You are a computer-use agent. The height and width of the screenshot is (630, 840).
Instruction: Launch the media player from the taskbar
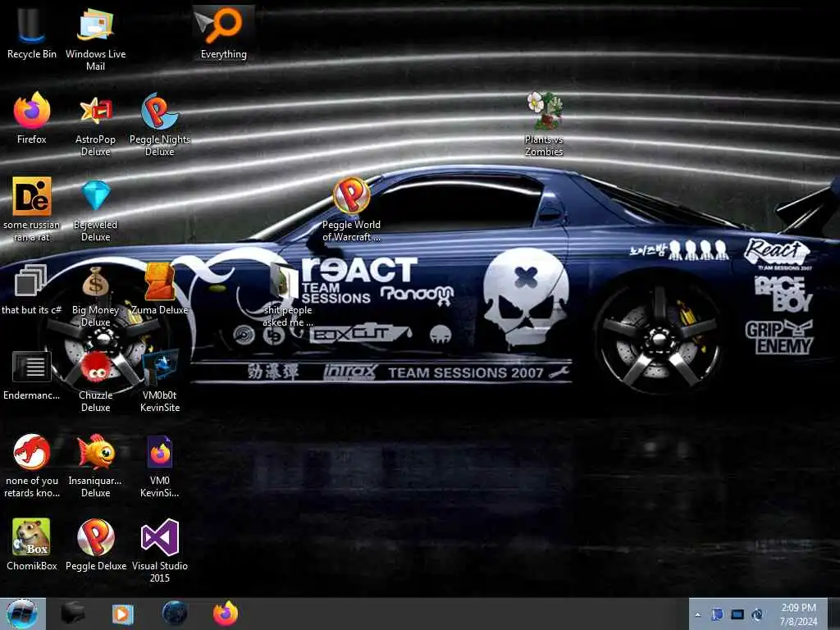point(122,614)
